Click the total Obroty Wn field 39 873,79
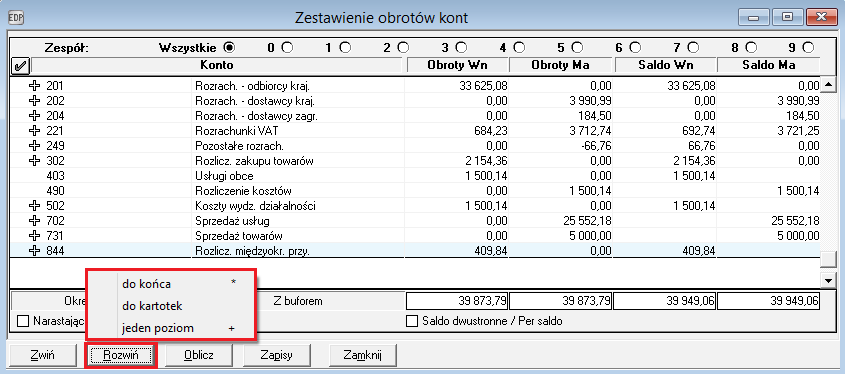This screenshot has height=374, width=845. [457, 301]
